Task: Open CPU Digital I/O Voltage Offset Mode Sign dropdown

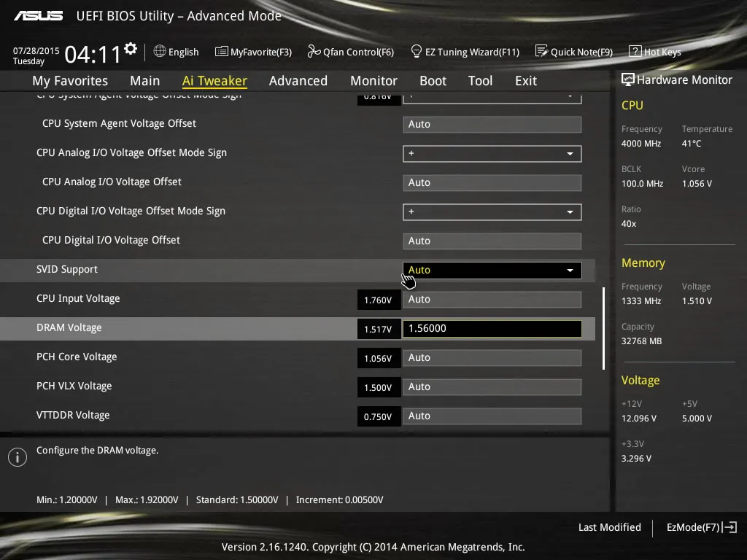Action: point(492,212)
